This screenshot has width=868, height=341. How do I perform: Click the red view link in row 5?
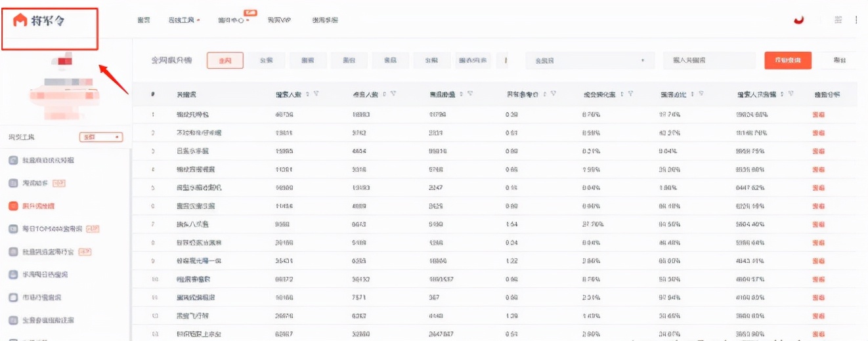[x=819, y=188]
